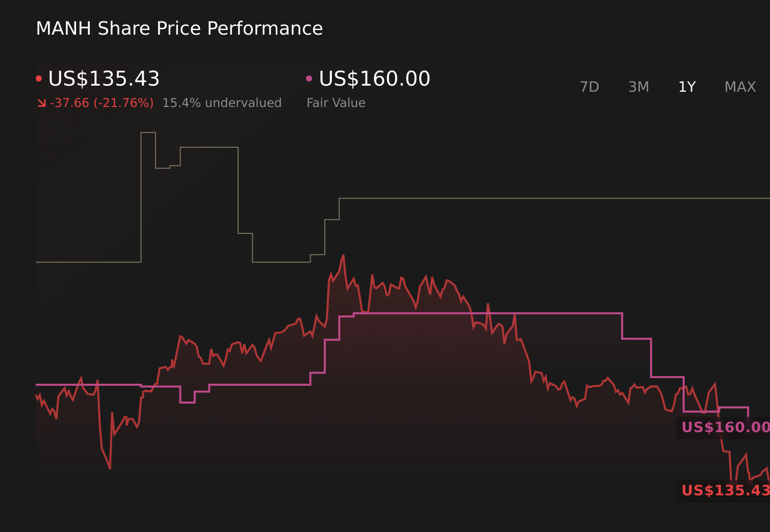Select the 1Y time range

(686, 87)
